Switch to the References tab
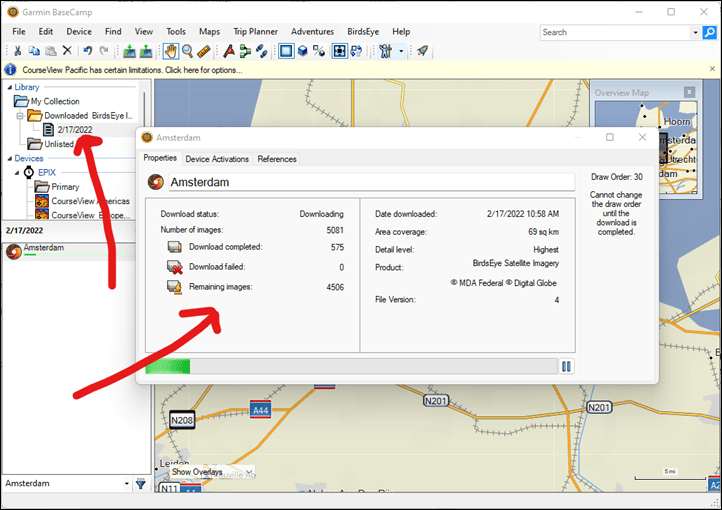 click(277, 159)
